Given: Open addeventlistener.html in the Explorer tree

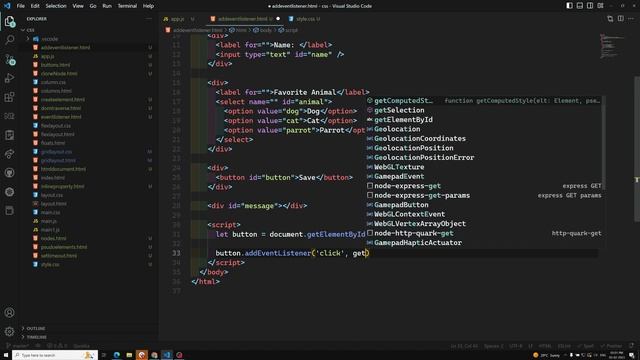Looking at the screenshot, I should pos(65,47).
